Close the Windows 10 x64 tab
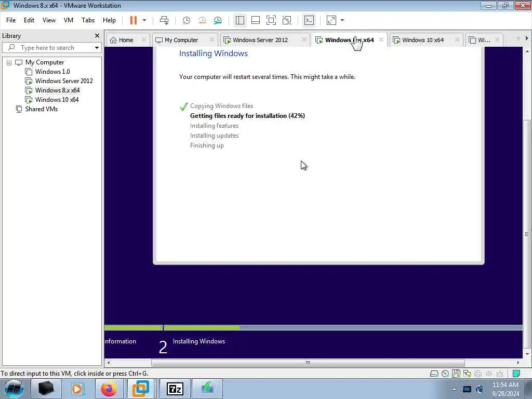The width and height of the screenshot is (532, 399). [x=457, y=39]
